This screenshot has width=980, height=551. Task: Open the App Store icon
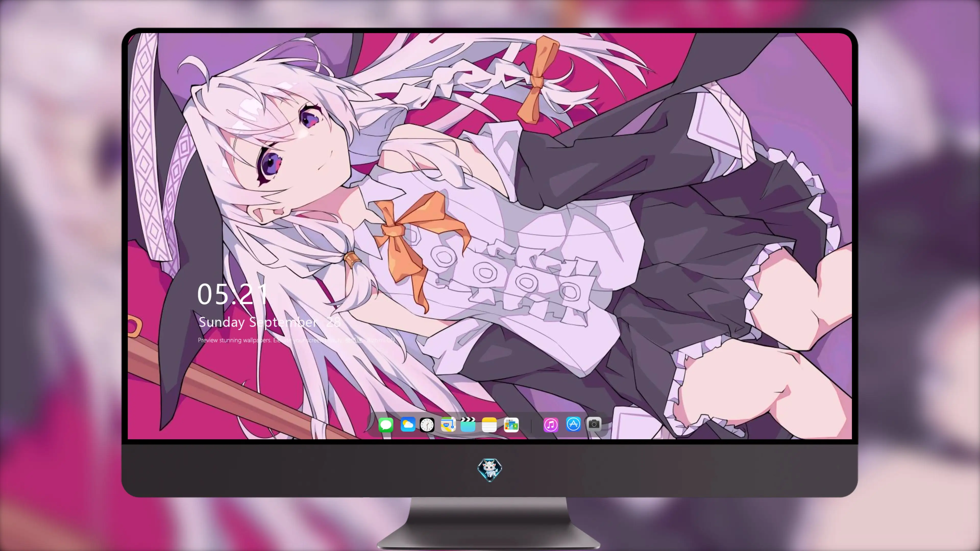coord(573,424)
